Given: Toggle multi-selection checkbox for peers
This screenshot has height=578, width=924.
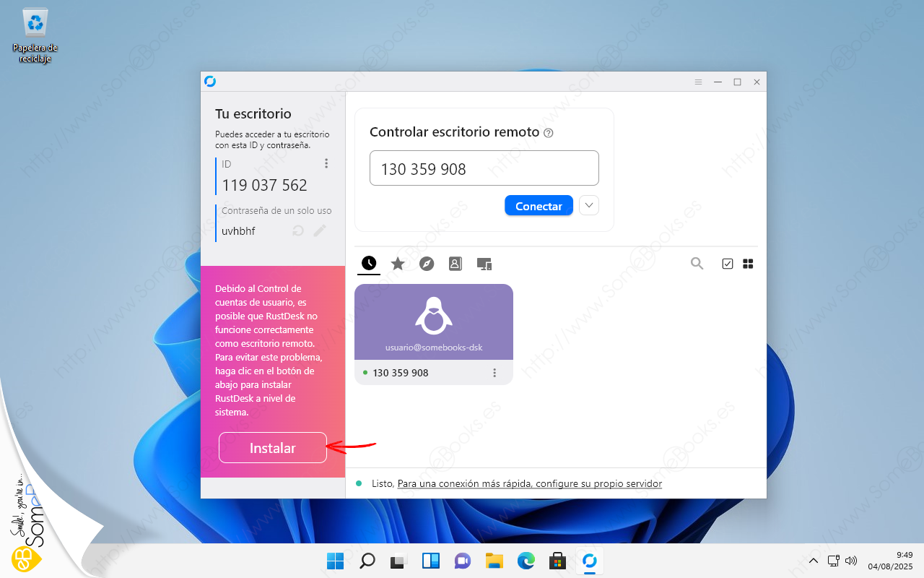Looking at the screenshot, I should [728, 264].
